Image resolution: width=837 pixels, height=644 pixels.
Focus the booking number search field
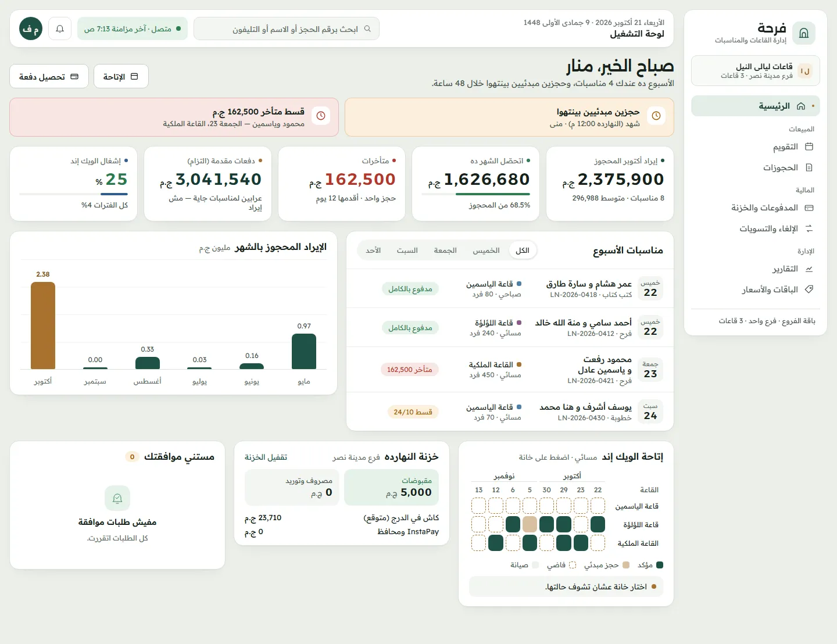click(x=287, y=28)
